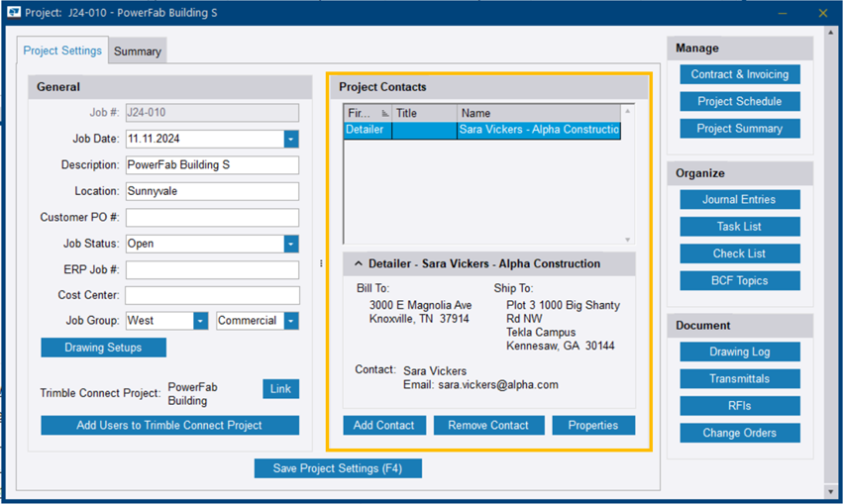843x504 pixels.
Task: Select the Project Settings tab
Action: [62, 50]
